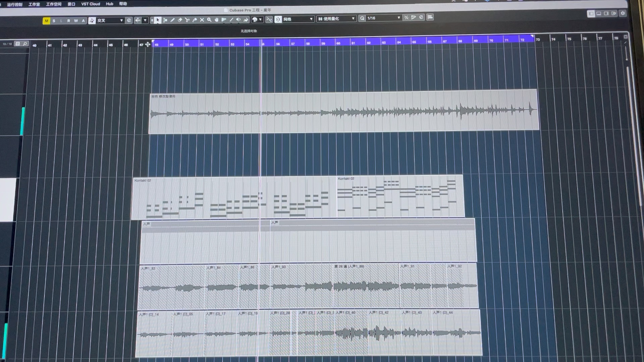Toggle Snap to Zero Crossing

click(269, 19)
